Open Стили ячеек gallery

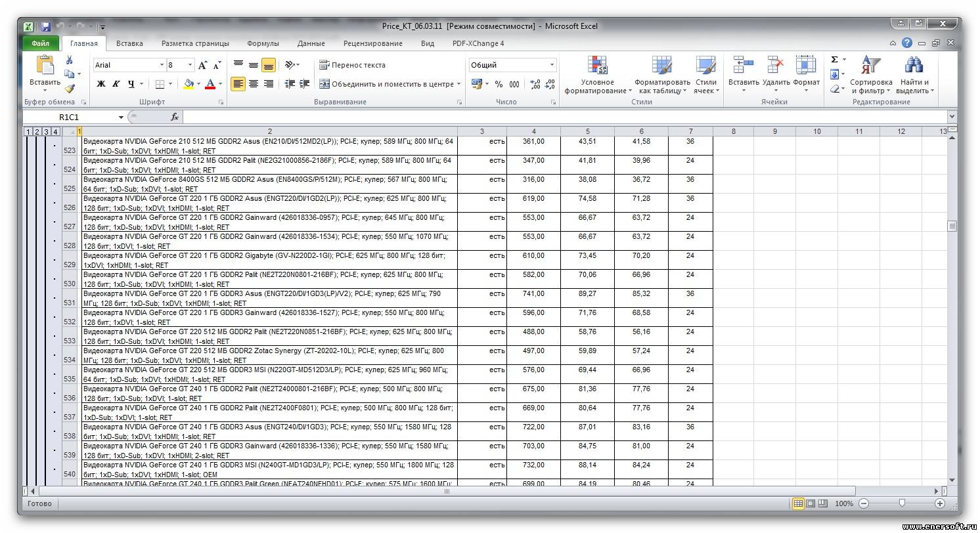pyautogui.click(x=706, y=75)
